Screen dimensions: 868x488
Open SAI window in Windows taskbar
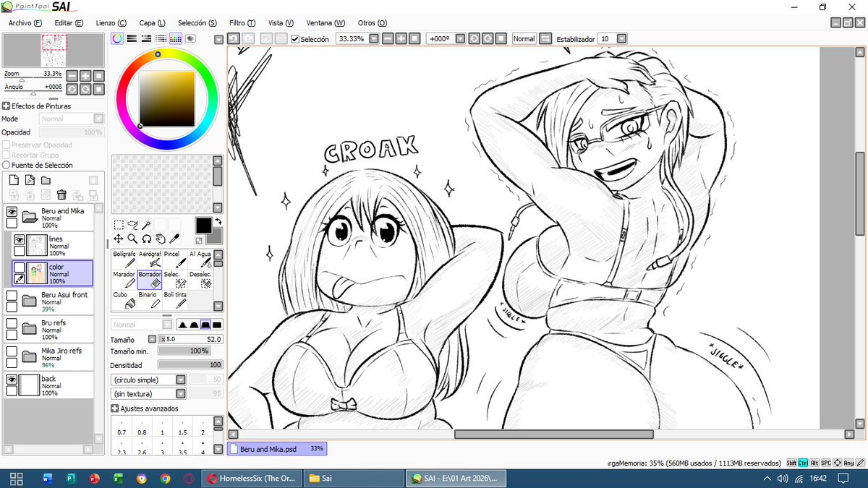pyautogui.click(x=454, y=478)
